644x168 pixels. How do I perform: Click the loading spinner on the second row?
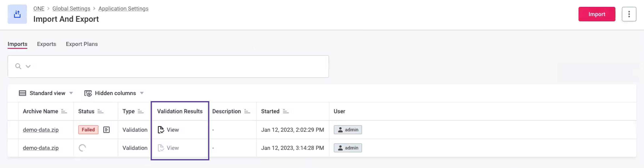coord(83,148)
